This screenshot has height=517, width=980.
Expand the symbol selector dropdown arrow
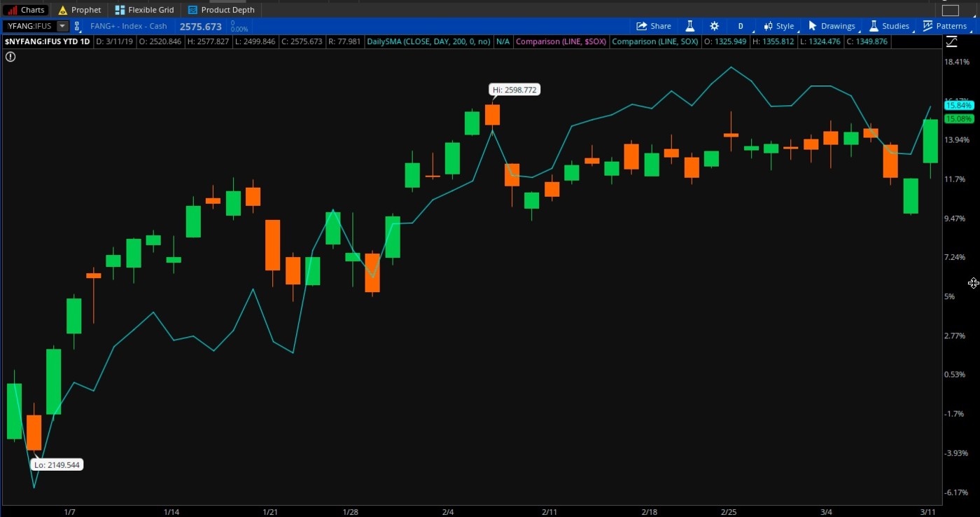tap(62, 26)
